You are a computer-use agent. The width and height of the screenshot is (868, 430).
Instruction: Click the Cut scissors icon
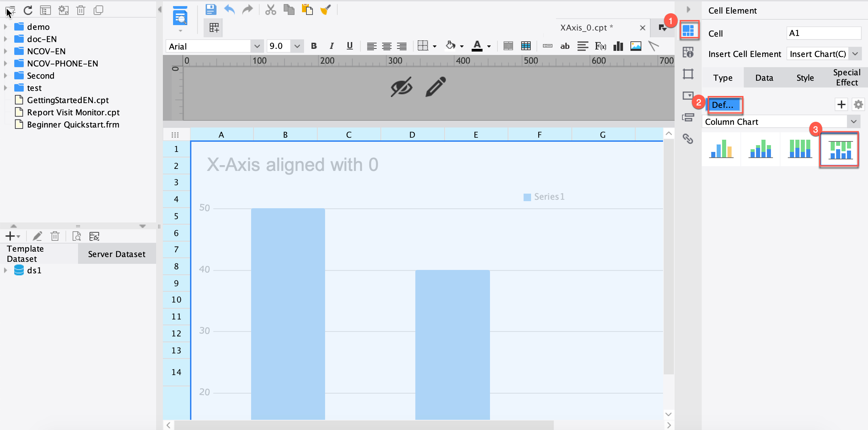(270, 9)
